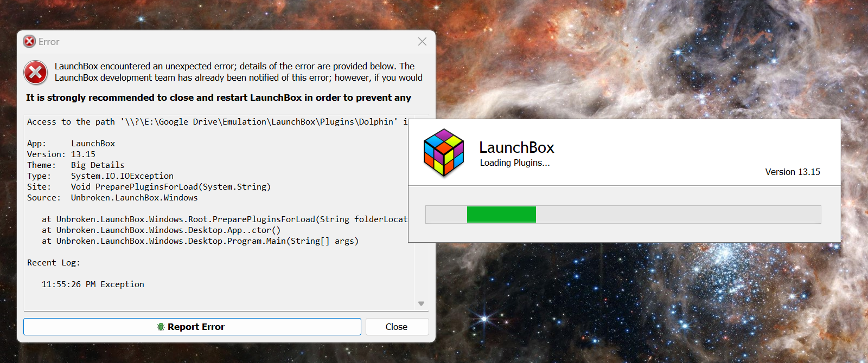
Task: Click the 'Error' title bar text
Action: (x=49, y=42)
